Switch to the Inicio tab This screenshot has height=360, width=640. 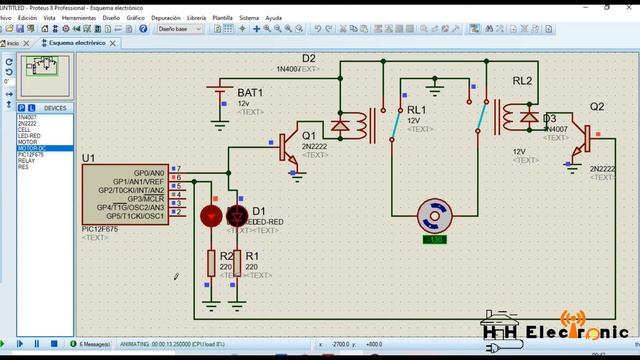pos(12,43)
